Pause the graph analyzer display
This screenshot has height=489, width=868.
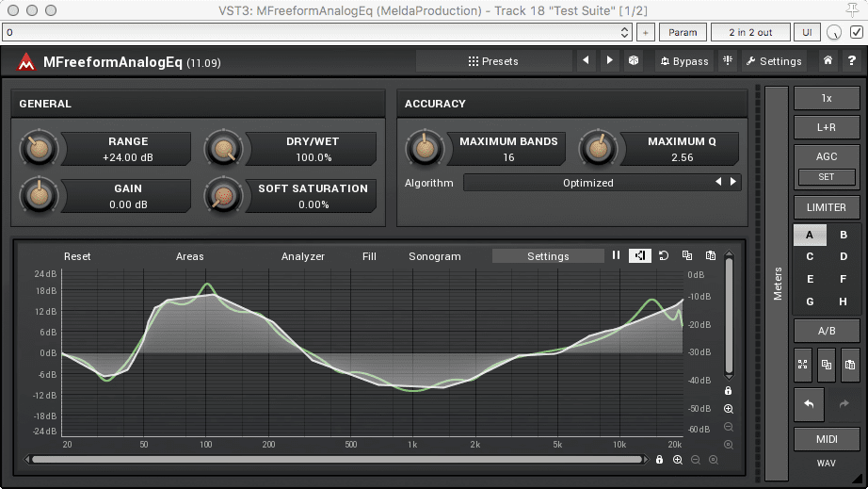(x=617, y=256)
